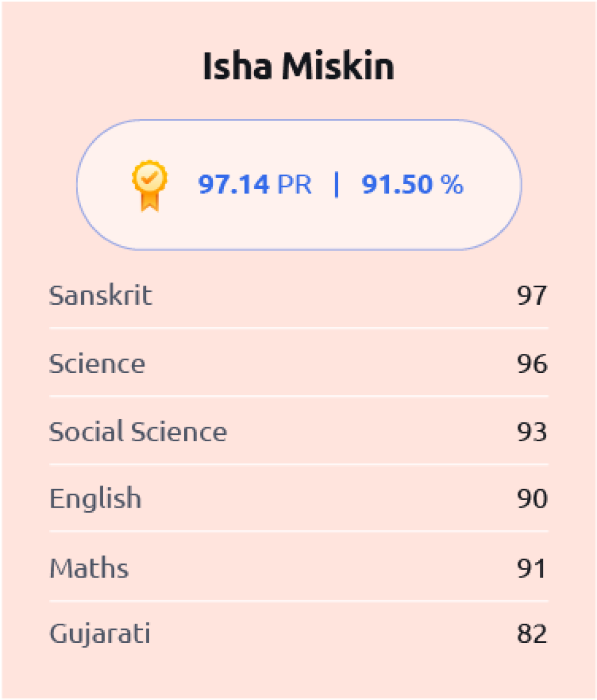Click the percent symbol after 91.50
597x700 pixels.
click(x=452, y=185)
